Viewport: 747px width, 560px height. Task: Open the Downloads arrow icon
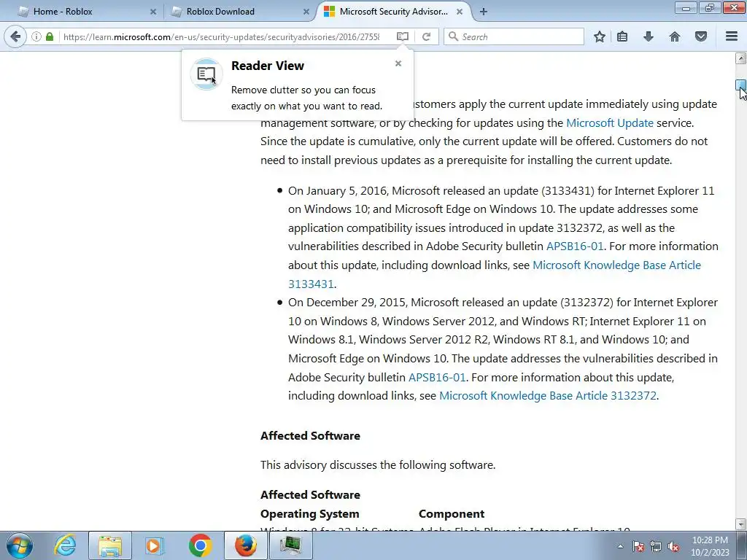pos(649,36)
